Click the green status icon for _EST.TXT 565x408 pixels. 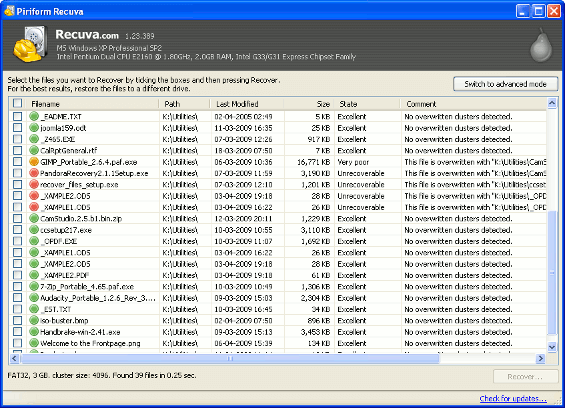click(x=34, y=309)
